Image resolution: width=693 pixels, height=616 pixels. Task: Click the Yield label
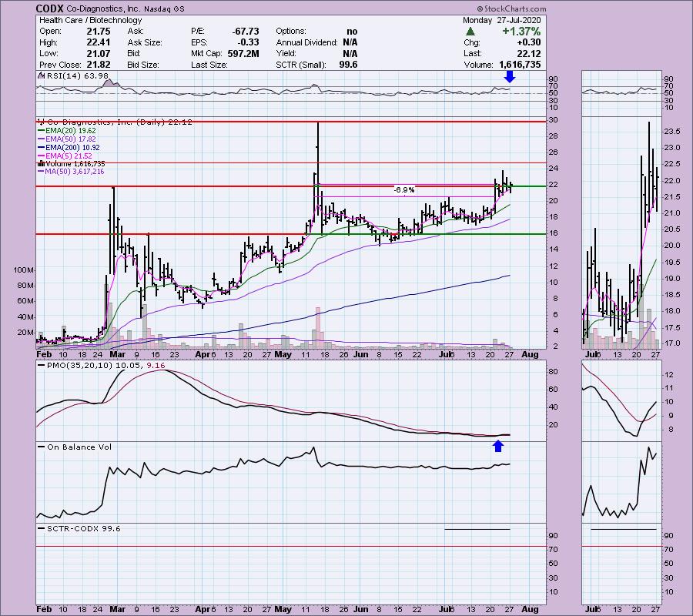pyautogui.click(x=286, y=53)
